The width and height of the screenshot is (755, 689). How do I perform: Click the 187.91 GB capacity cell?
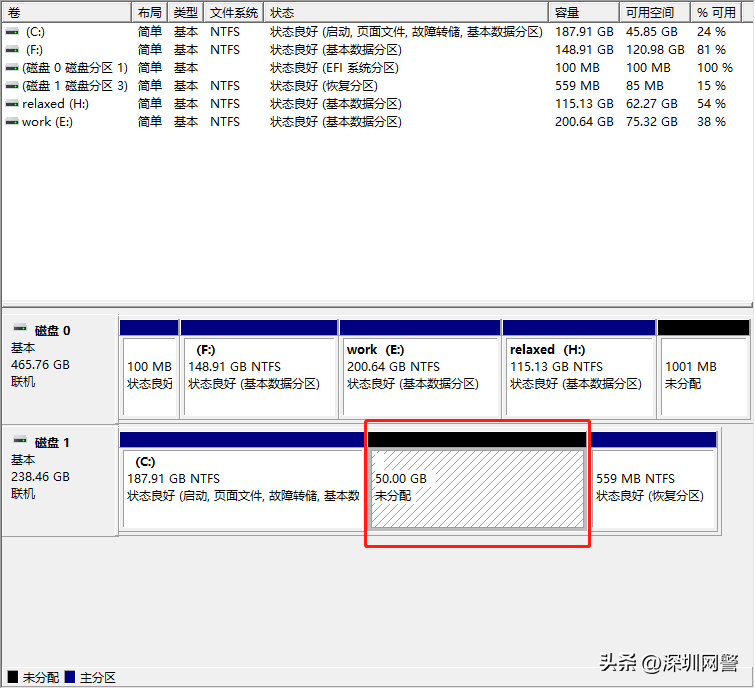tap(584, 32)
